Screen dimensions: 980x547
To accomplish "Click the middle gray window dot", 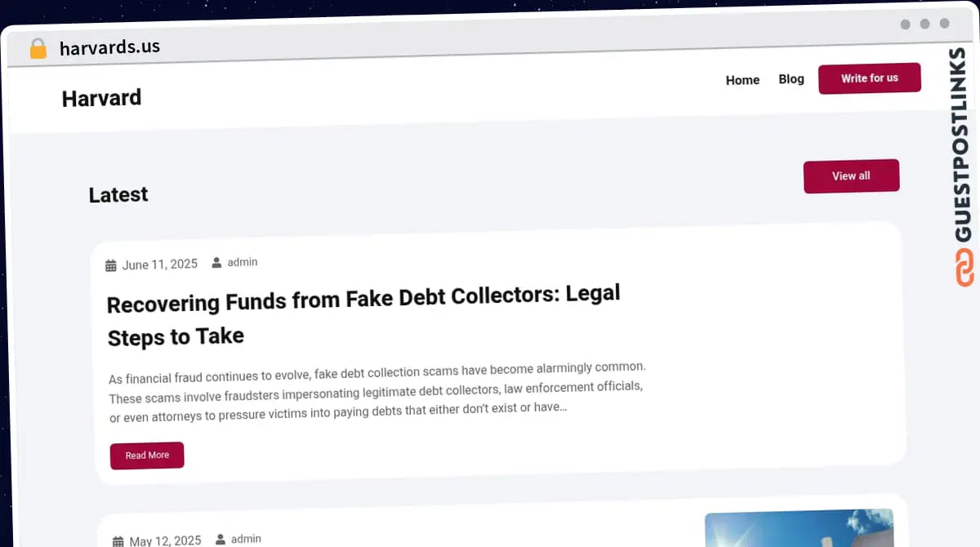I will point(924,24).
